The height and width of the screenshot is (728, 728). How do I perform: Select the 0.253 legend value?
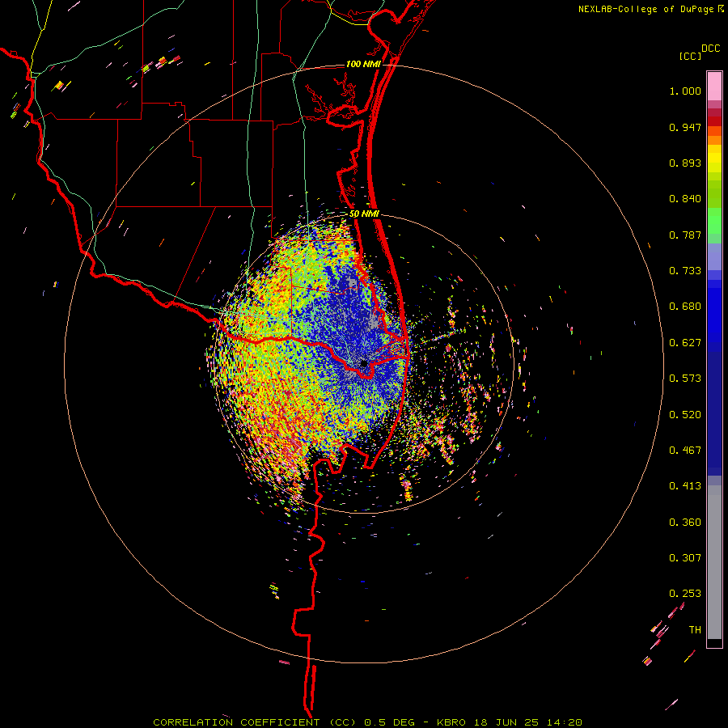[685, 594]
